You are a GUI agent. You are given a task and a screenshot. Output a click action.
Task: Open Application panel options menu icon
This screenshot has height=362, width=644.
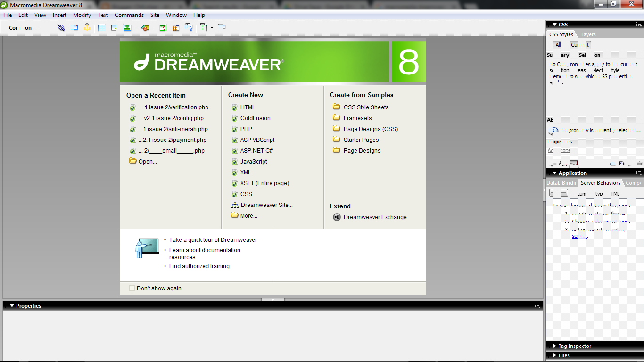639,173
